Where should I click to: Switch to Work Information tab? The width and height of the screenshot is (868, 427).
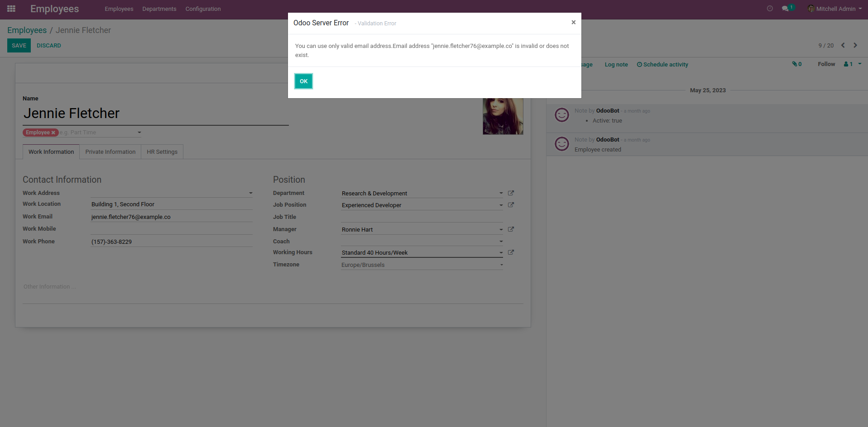point(51,152)
